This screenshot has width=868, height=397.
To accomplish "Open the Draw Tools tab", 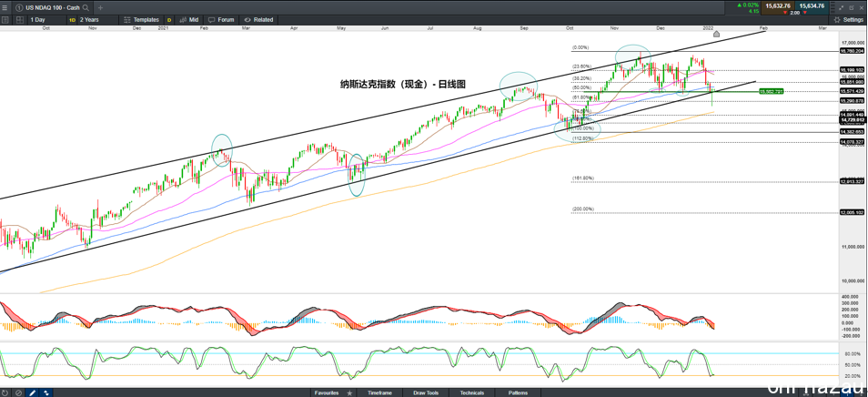I will [x=426, y=392].
